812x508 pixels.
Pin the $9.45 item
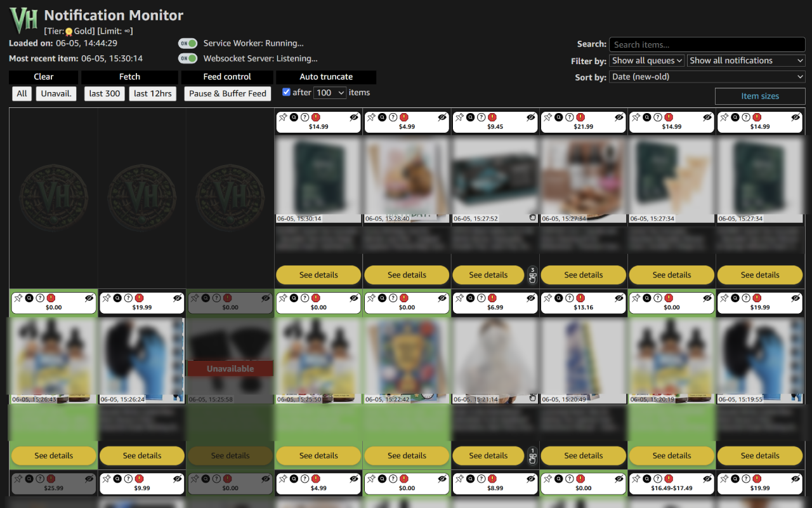click(x=460, y=117)
